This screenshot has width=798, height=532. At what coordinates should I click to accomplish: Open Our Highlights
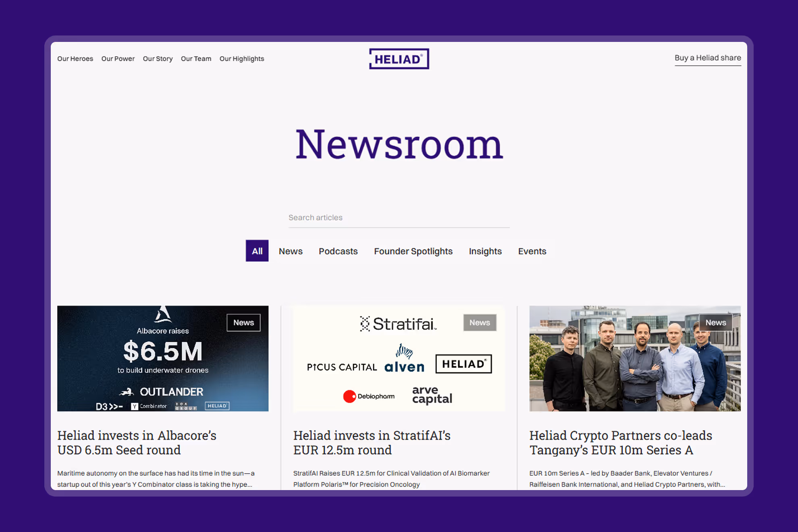point(241,59)
